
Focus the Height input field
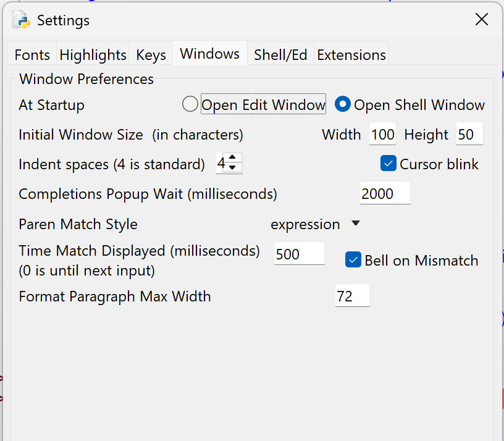tap(469, 134)
